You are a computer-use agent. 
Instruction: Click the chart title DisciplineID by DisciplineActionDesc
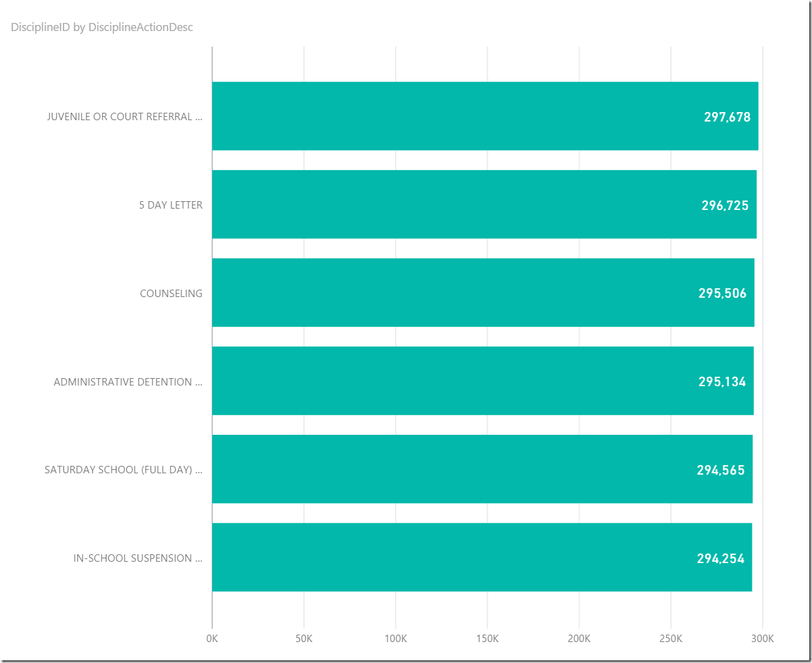(102, 28)
